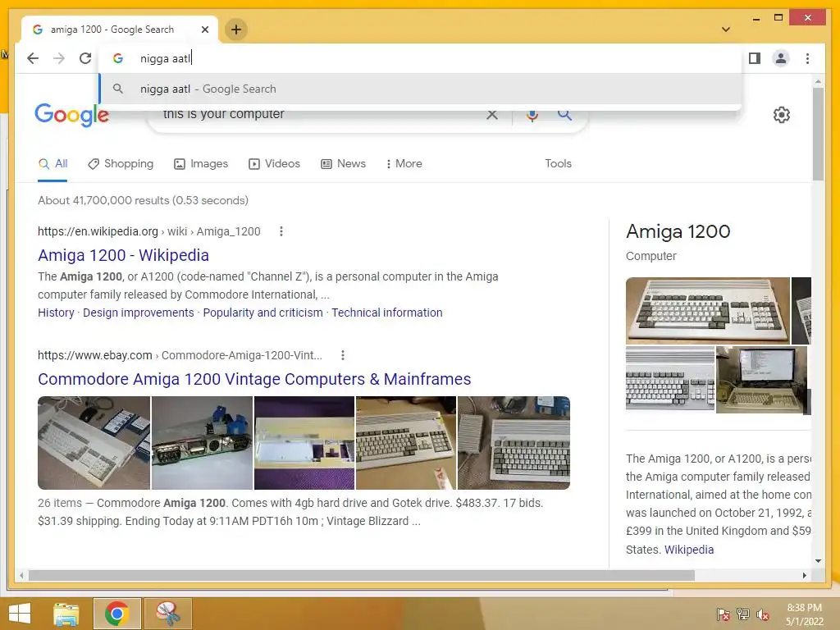Open the Commodore Amiga 1200 eBay result
Screen dimensions: 840x630
click(x=254, y=379)
